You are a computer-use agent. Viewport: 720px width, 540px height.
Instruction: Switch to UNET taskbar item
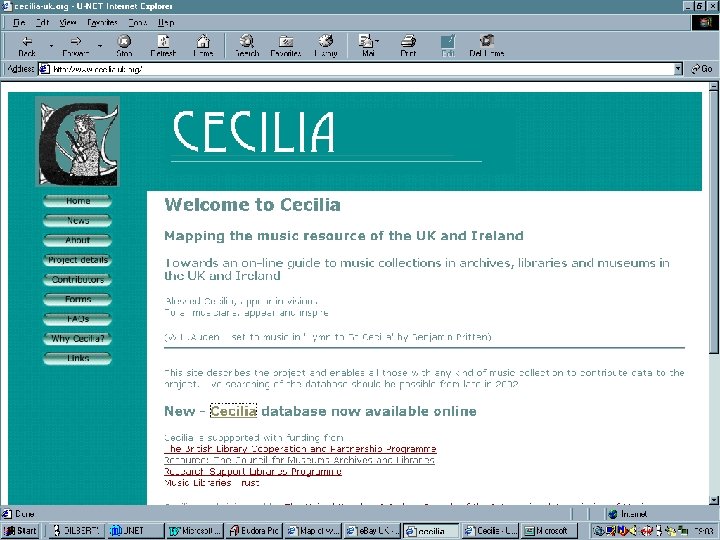(135, 531)
